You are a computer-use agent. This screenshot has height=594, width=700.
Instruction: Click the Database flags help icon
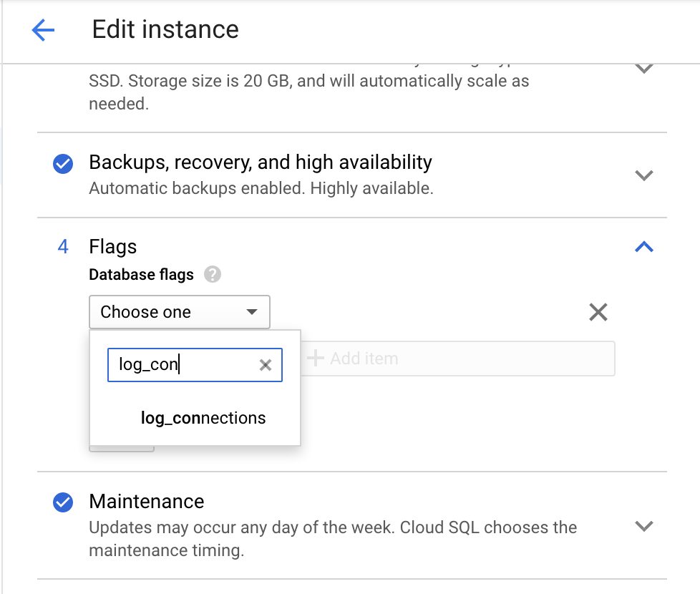(x=212, y=275)
